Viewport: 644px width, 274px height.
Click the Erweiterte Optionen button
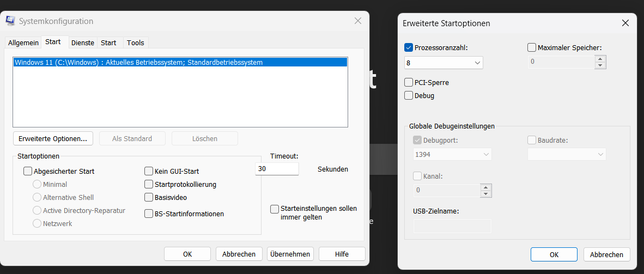(53, 138)
